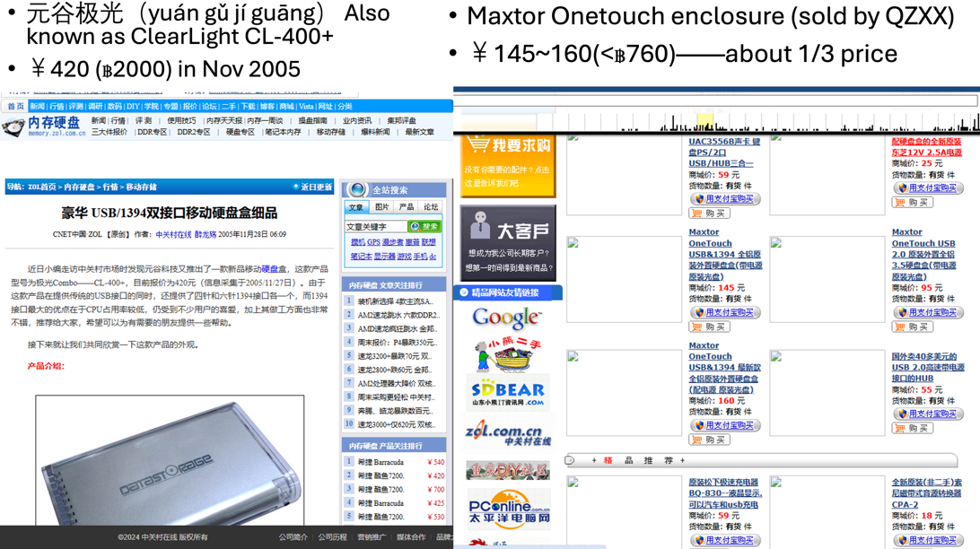Select the yellow highlighted archive timeline segment
This screenshot has width=980, height=549.
click(705, 123)
